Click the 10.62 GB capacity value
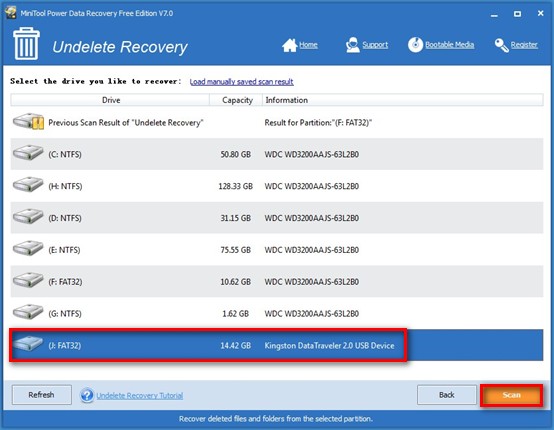 pyautogui.click(x=236, y=282)
